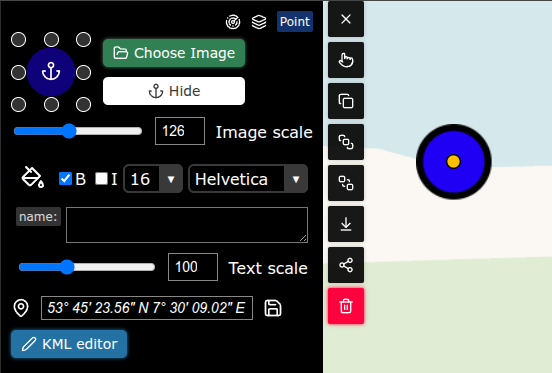Save coordinates with floppy disk icon
The height and width of the screenshot is (373, 552).
tap(273, 308)
